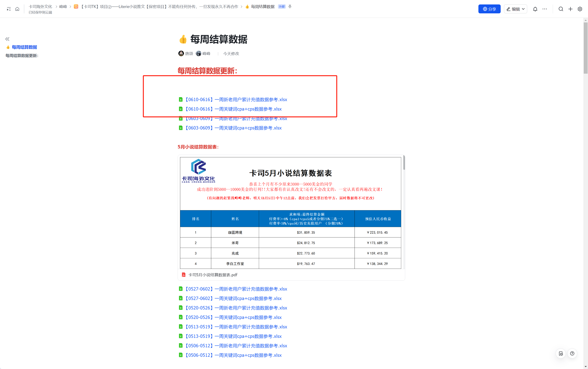Screen dimensions: 588x369
Task: Go to the home page icon
Action: [17, 9]
